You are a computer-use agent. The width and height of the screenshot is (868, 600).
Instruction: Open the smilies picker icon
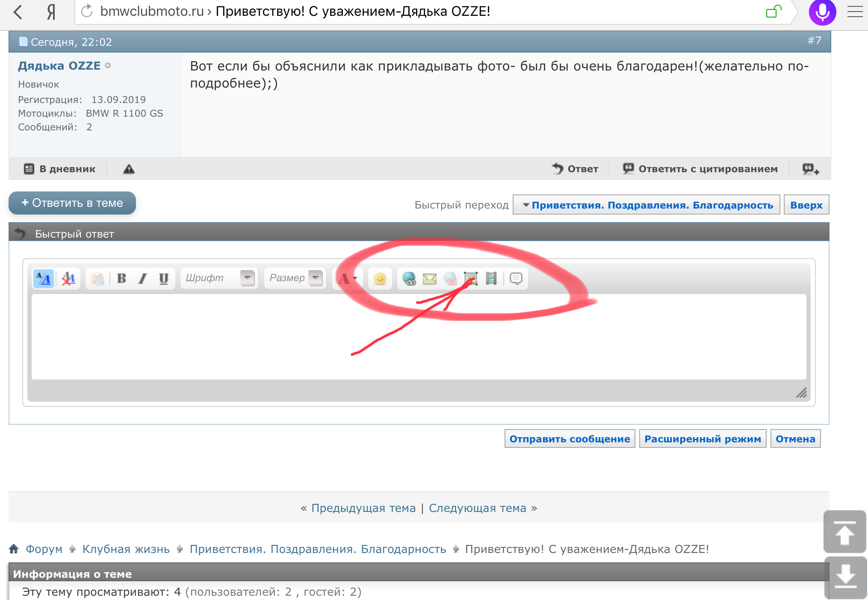380,279
